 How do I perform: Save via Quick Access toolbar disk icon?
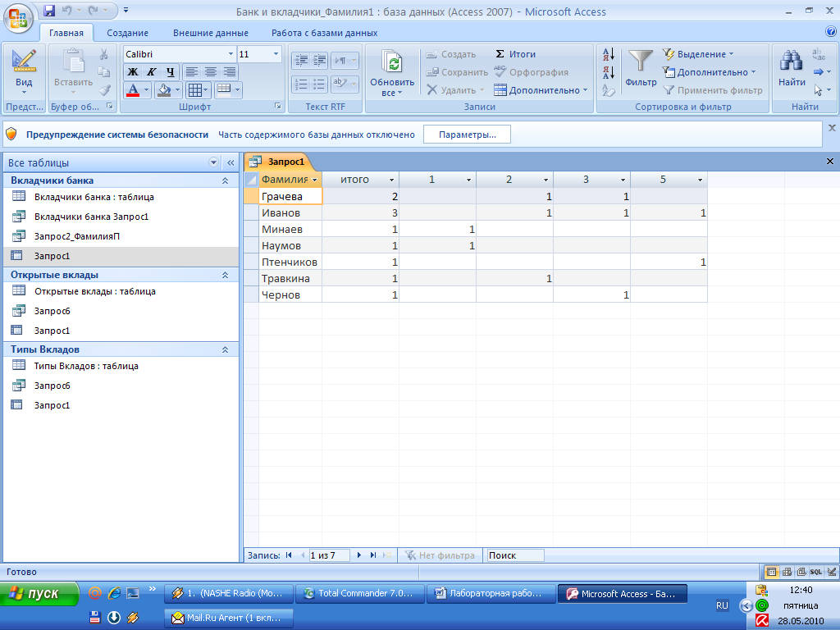click(49, 10)
